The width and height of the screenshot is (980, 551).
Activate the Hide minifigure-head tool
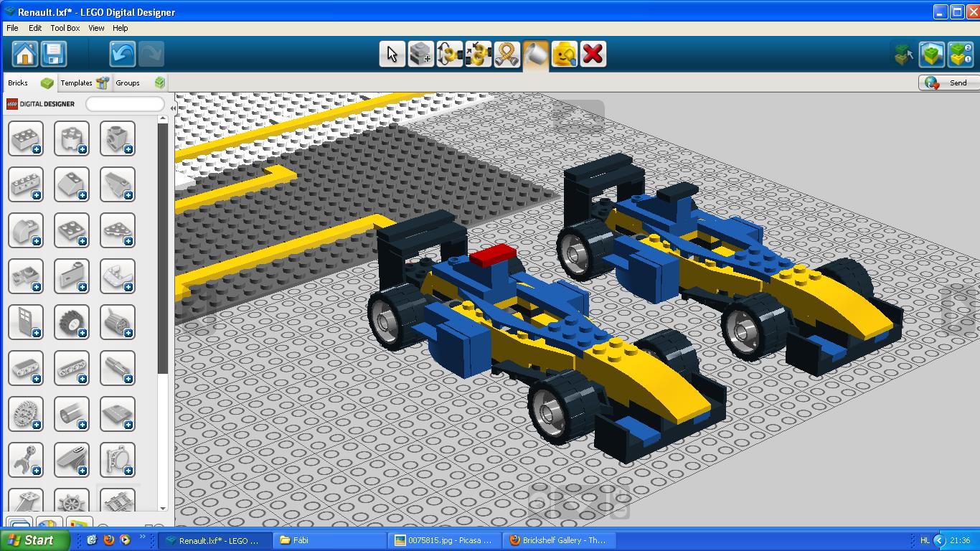pos(564,54)
